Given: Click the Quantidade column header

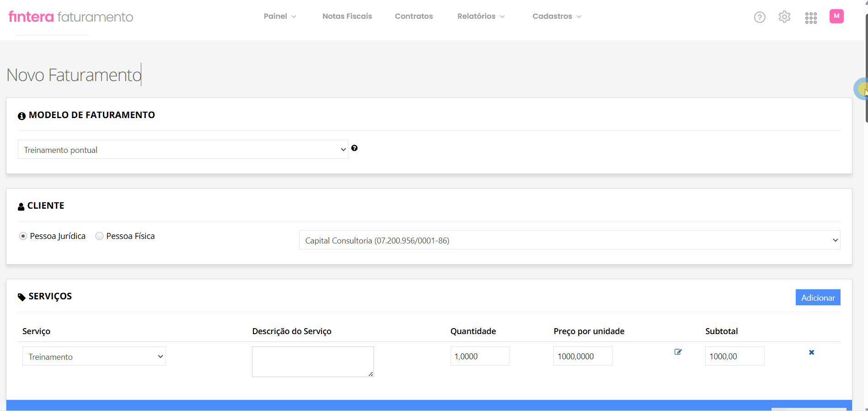Looking at the screenshot, I should (x=473, y=331).
